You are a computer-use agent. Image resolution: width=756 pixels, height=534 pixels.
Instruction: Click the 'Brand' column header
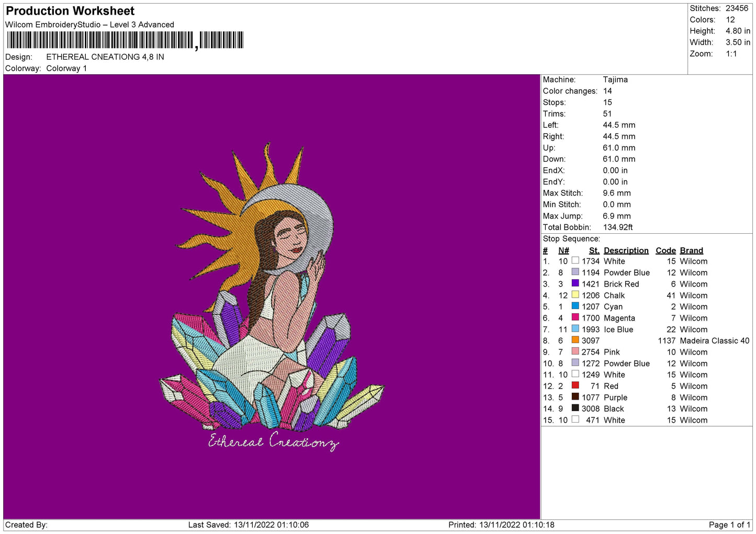(691, 251)
